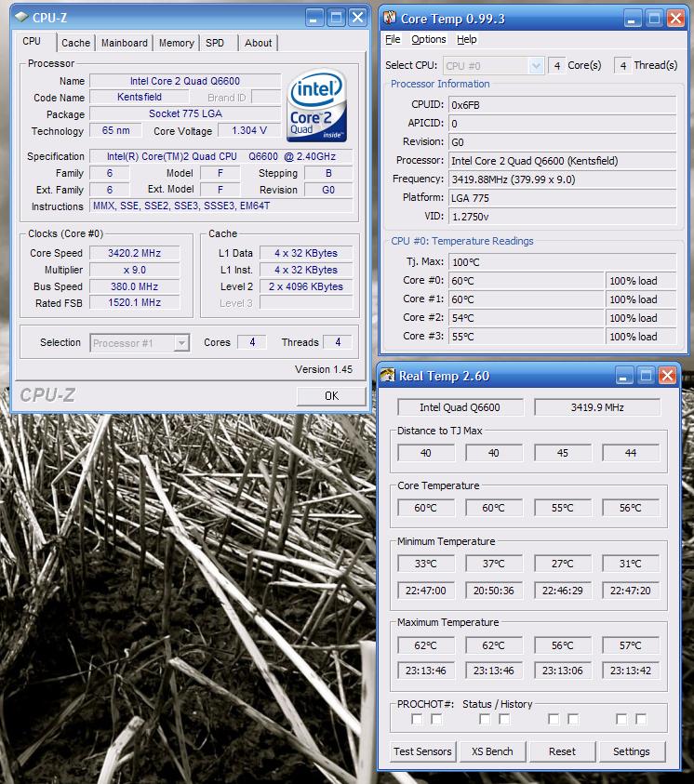Show the About tab in CPU-Z

tap(258, 43)
